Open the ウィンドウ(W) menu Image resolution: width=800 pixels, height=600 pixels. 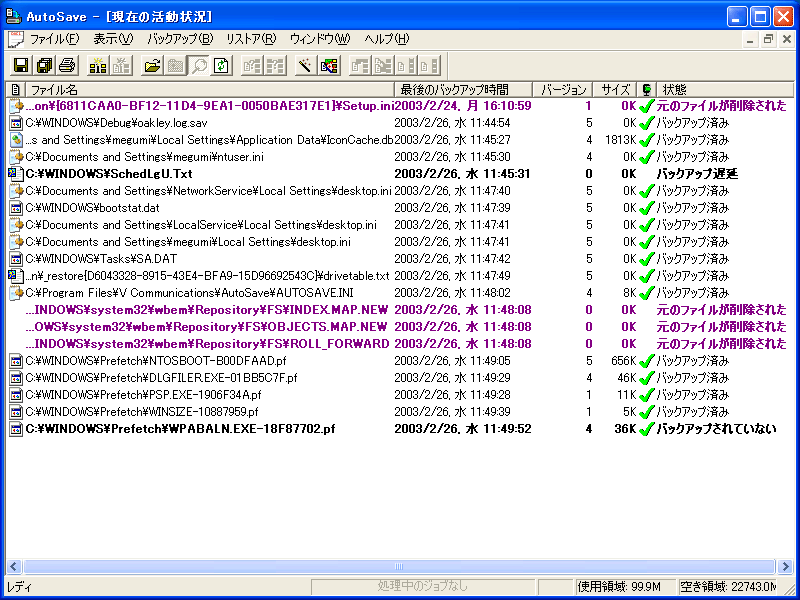(x=320, y=39)
